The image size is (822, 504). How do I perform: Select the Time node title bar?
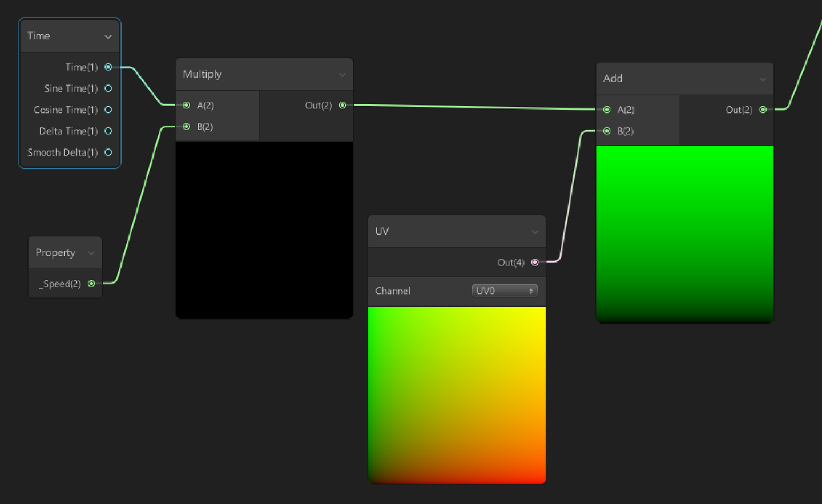pyautogui.click(x=57, y=36)
